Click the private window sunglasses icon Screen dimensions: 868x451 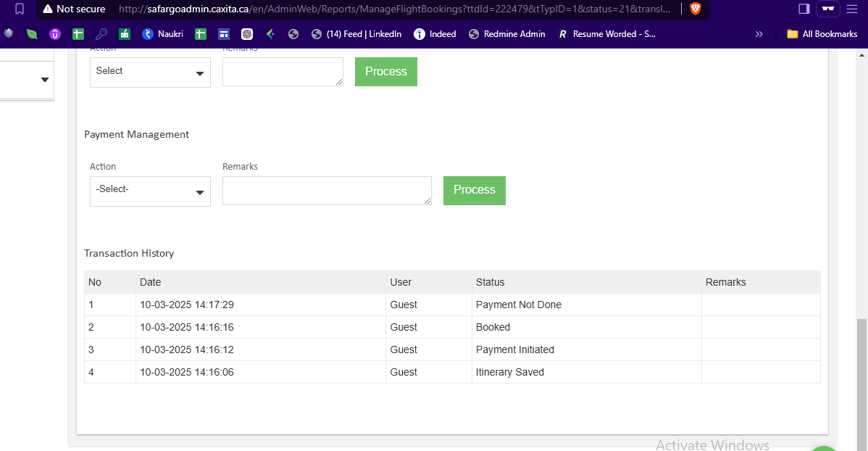point(827,9)
